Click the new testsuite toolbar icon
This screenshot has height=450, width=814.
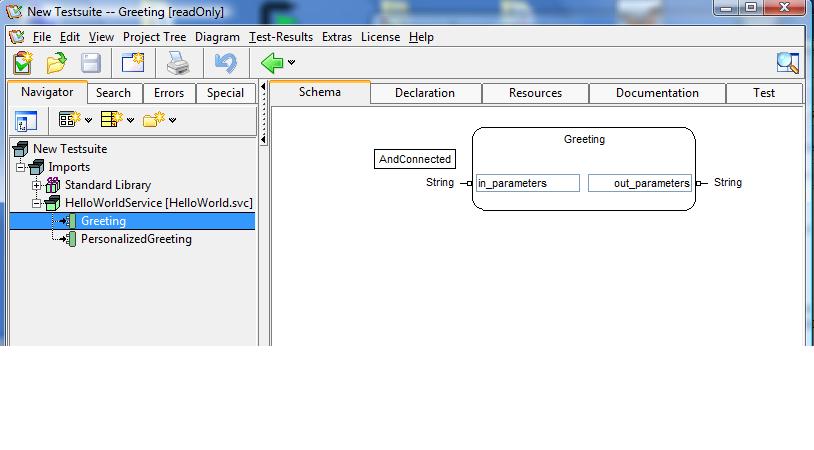(23, 63)
